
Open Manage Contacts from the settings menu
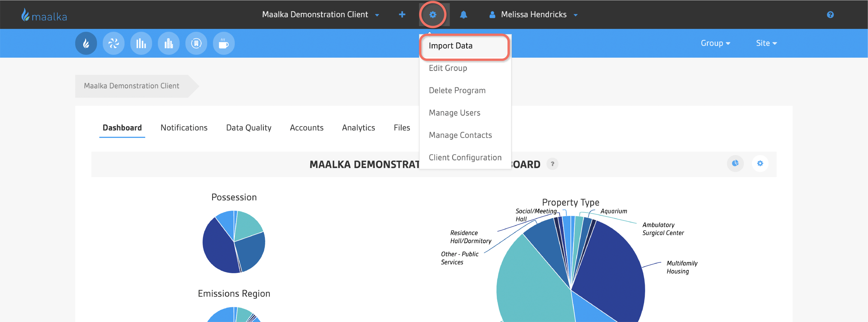click(465, 135)
